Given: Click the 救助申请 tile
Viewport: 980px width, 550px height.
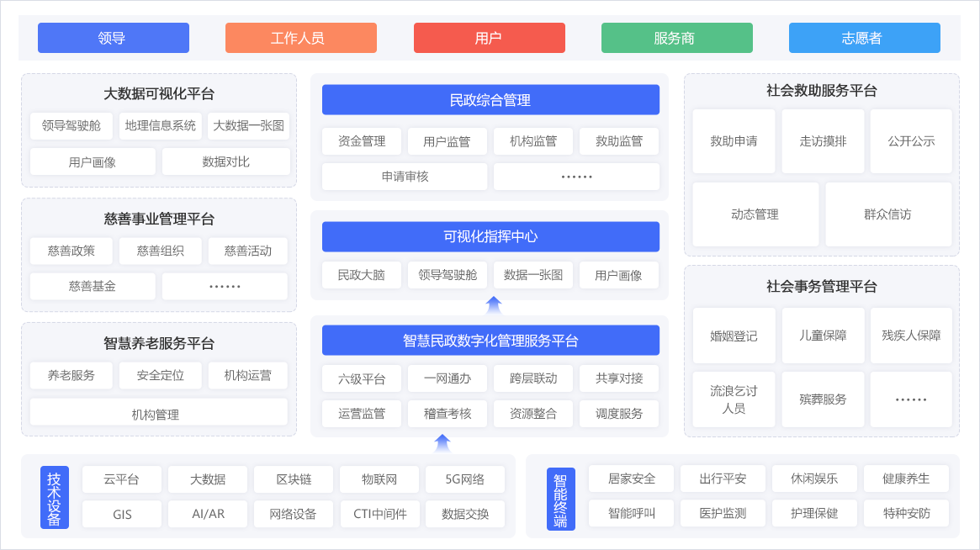Looking at the screenshot, I should 734,141.
